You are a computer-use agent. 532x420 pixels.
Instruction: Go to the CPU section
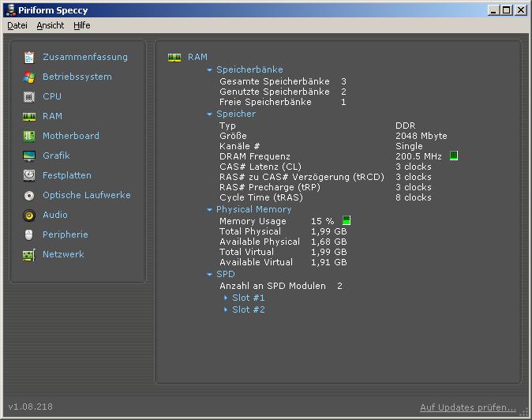pyautogui.click(x=52, y=96)
